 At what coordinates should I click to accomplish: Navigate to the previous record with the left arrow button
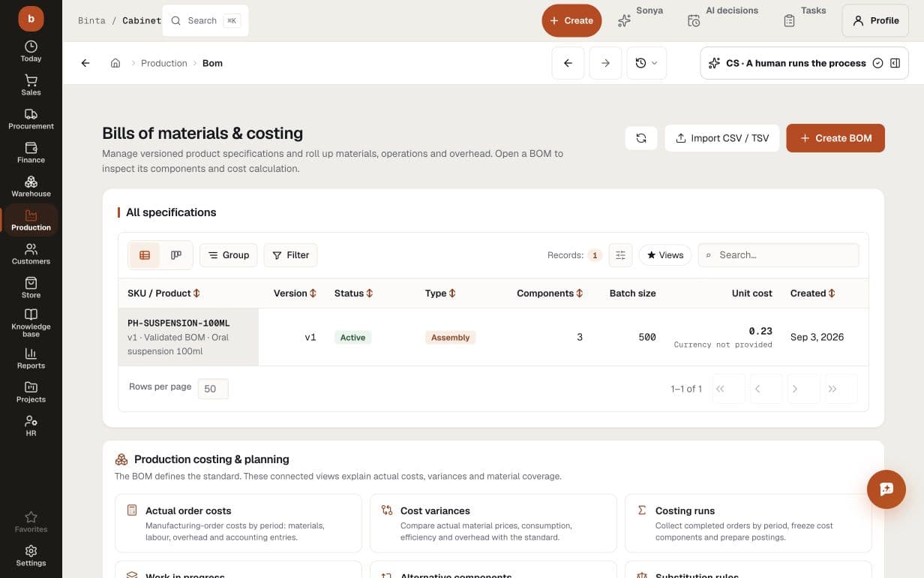tap(568, 63)
